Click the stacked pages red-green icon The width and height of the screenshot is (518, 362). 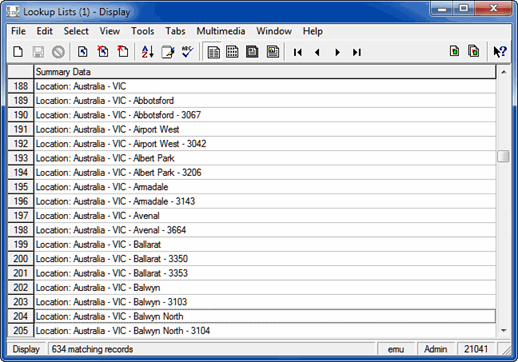click(474, 51)
